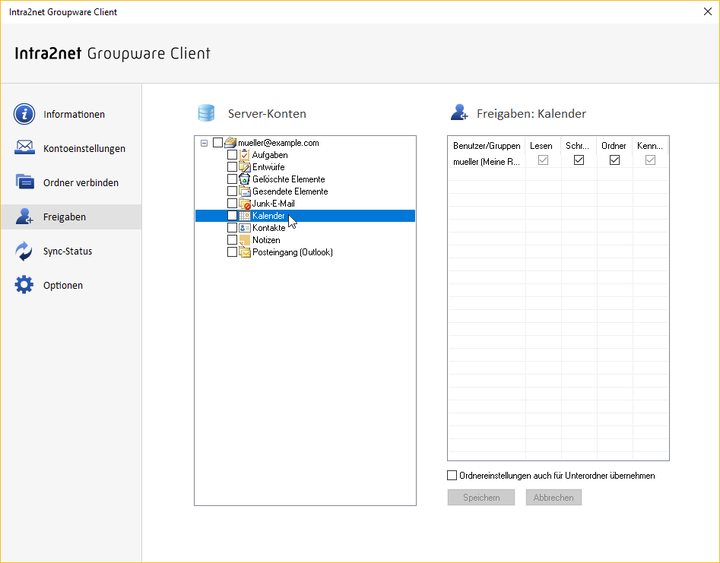Select the Aufgaben folder label
Viewport: 720px width, 563px height.
point(270,155)
